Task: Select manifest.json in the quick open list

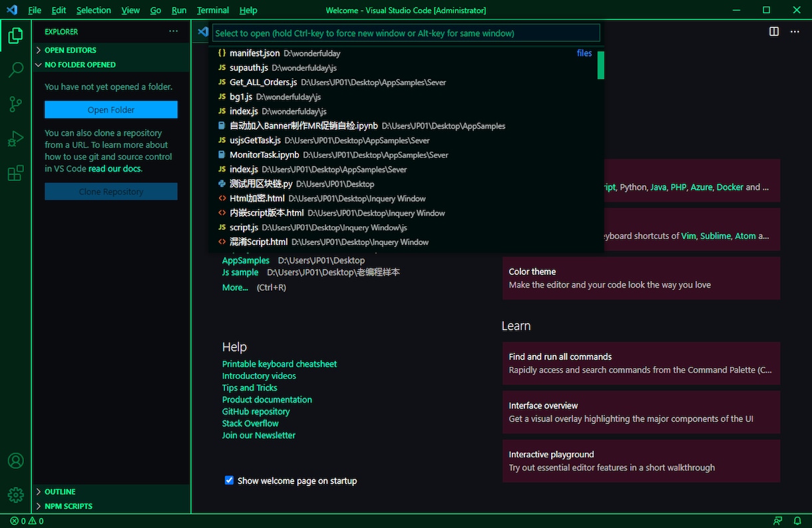Action: (406, 53)
